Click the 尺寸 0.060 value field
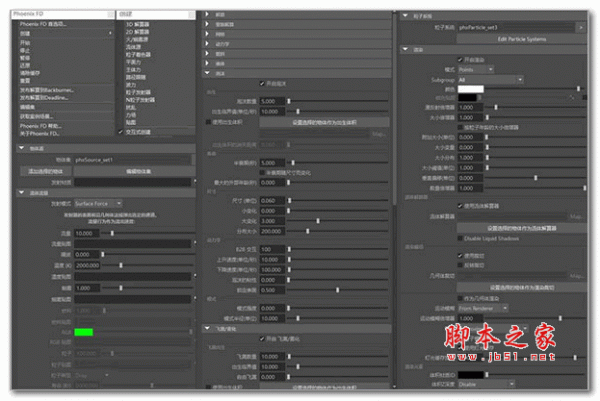The image size is (600, 401). pos(272,200)
